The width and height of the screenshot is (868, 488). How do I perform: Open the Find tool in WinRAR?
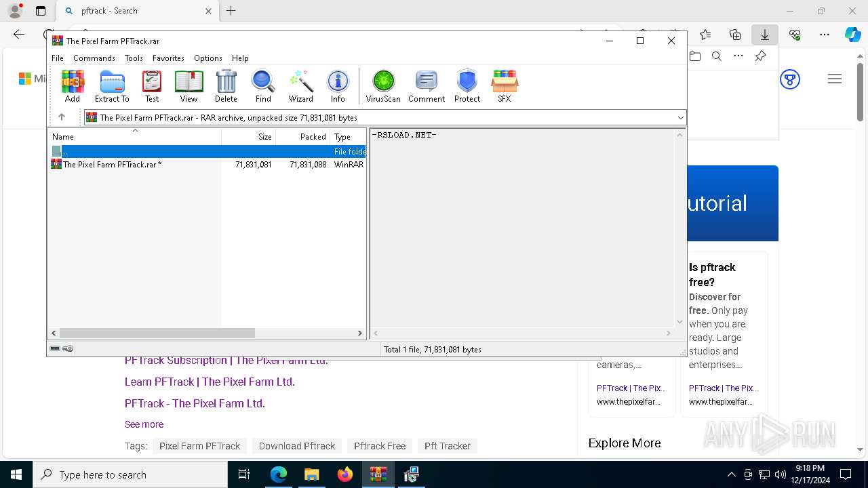tap(263, 86)
